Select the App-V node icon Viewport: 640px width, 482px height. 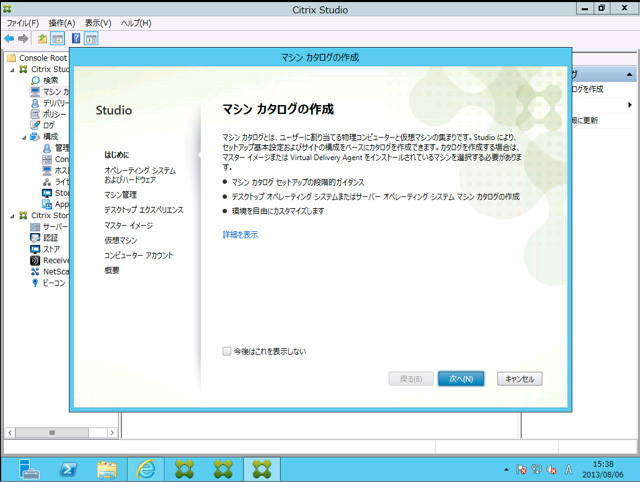point(47,204)
